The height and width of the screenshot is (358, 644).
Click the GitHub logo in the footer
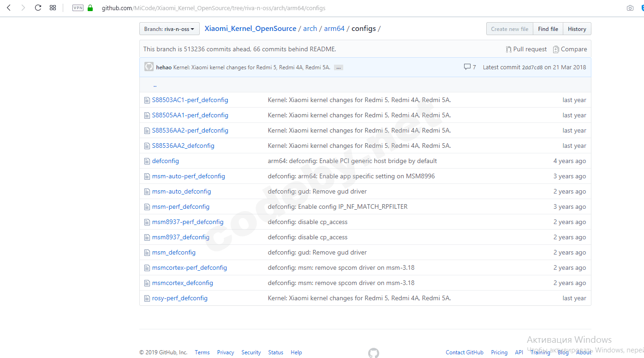point(373,352)
